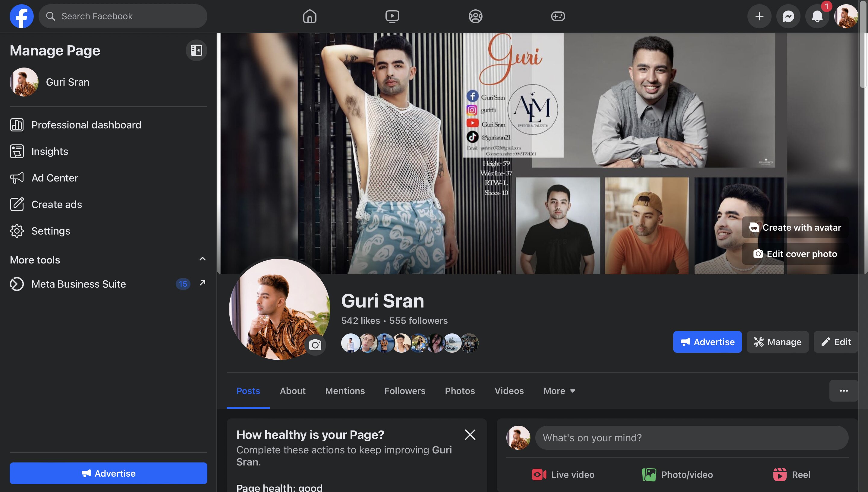Collapse the Manage Page sidebar panel

[196, 50]
